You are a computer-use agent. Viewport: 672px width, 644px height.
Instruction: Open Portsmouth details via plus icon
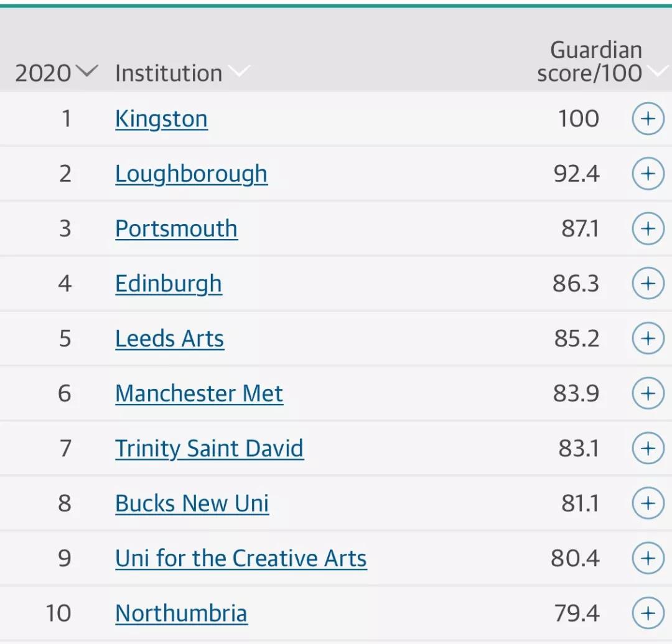click(648, 228)
